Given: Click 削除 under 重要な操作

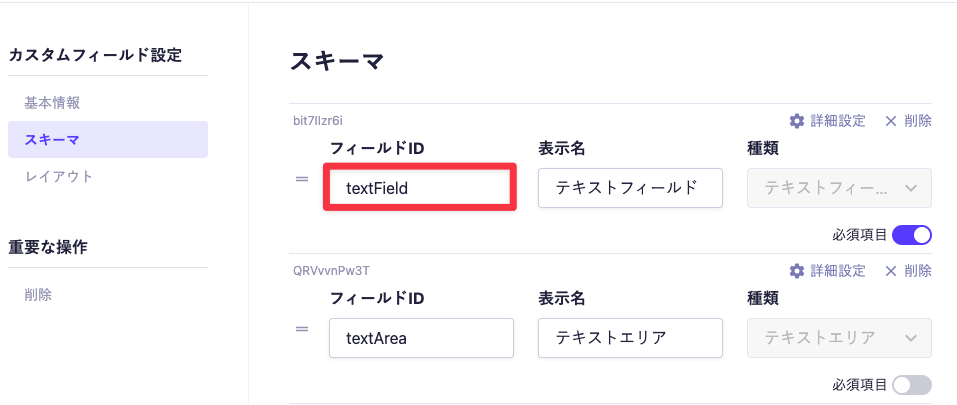Looking at the screenshot, I should pyautogui.click(x=38, y=295).
